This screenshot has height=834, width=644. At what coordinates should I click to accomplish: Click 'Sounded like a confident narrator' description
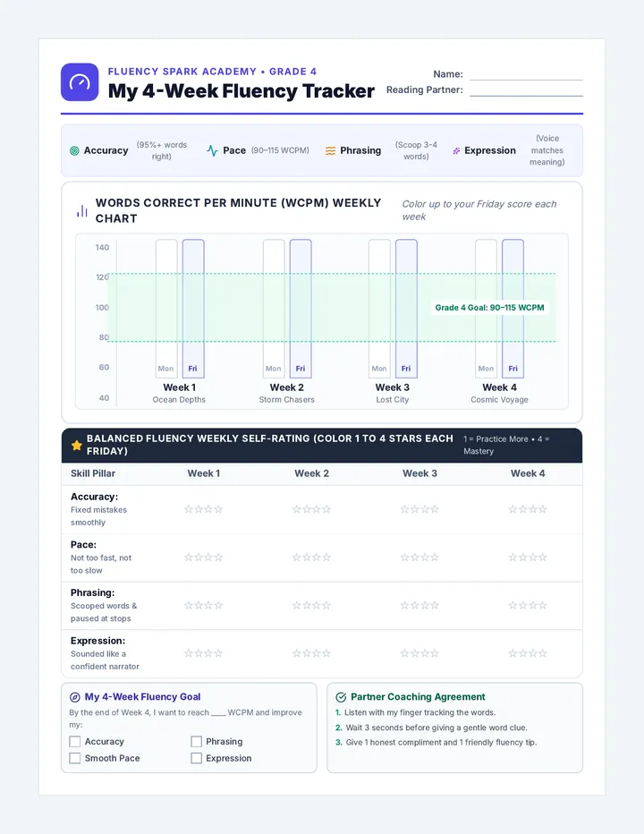(105, 660)
